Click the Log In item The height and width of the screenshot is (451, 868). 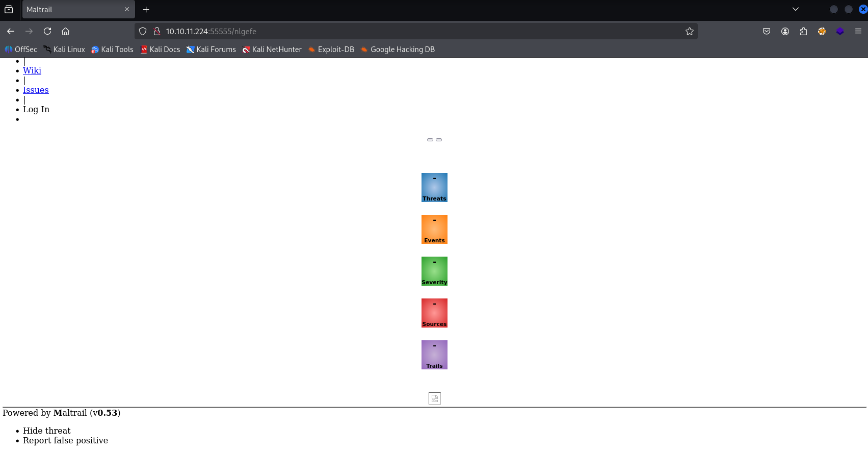tap(36, 109)
